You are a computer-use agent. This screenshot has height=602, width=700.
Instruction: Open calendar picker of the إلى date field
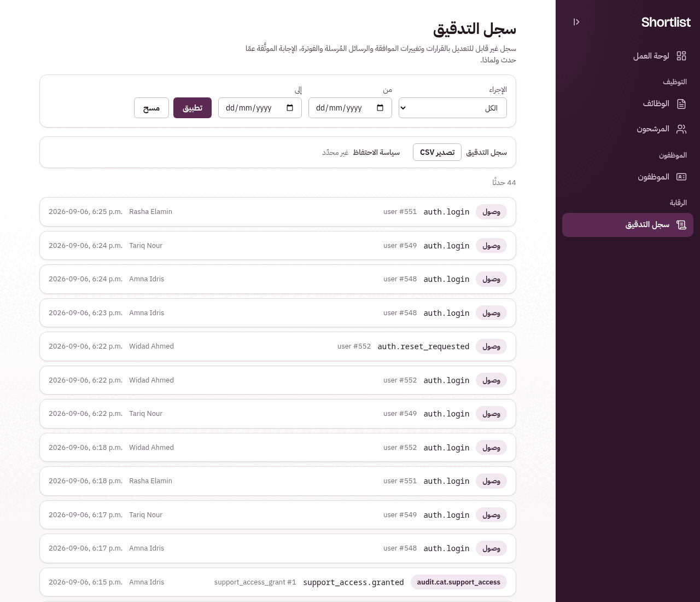point(290,108)
